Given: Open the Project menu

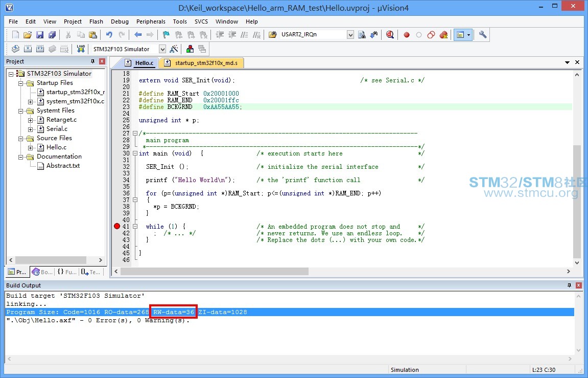Looking at the screenshot, I should (73, 21).
